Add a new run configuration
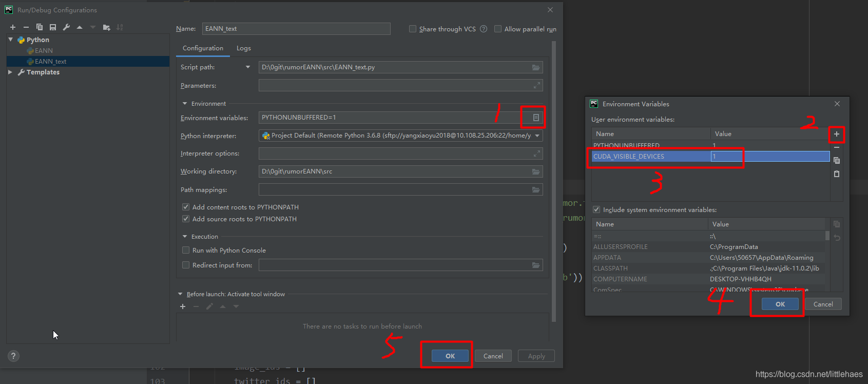Screen dimensions: 868x384 [13, 27]
